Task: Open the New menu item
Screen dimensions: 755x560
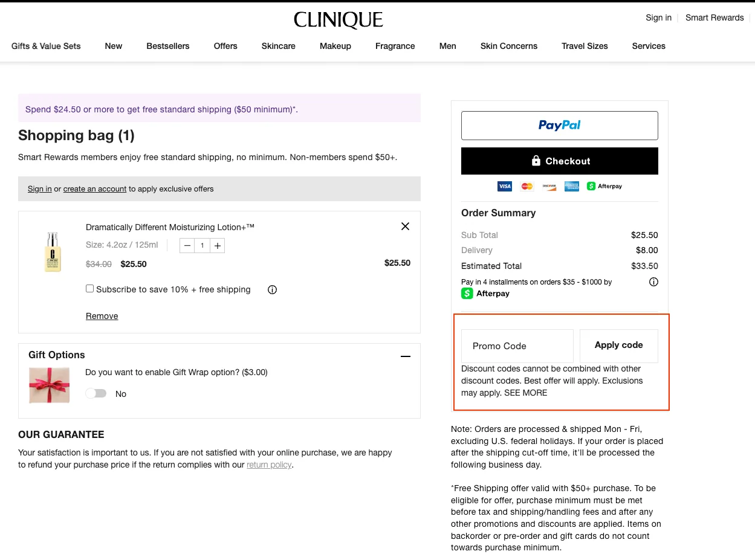Action: (x=114, y=46)
